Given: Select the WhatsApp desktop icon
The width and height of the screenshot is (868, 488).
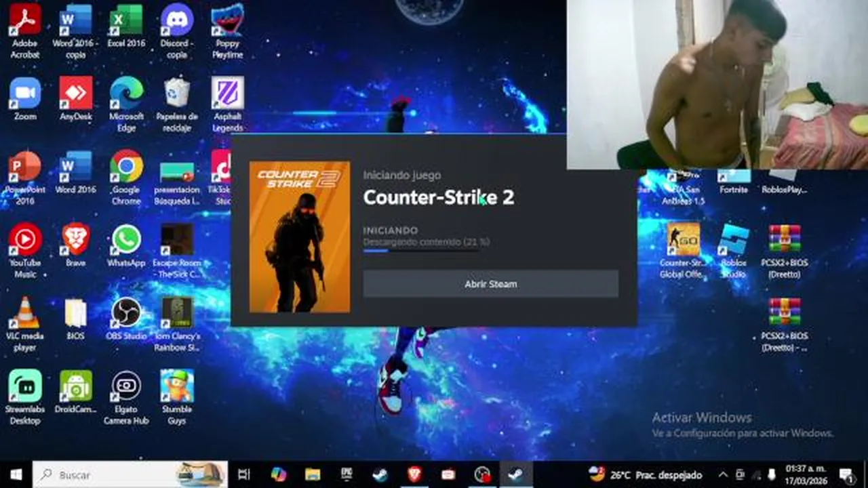Looking at the screenshot, I should pyautogui.click(x=126, y=245).
